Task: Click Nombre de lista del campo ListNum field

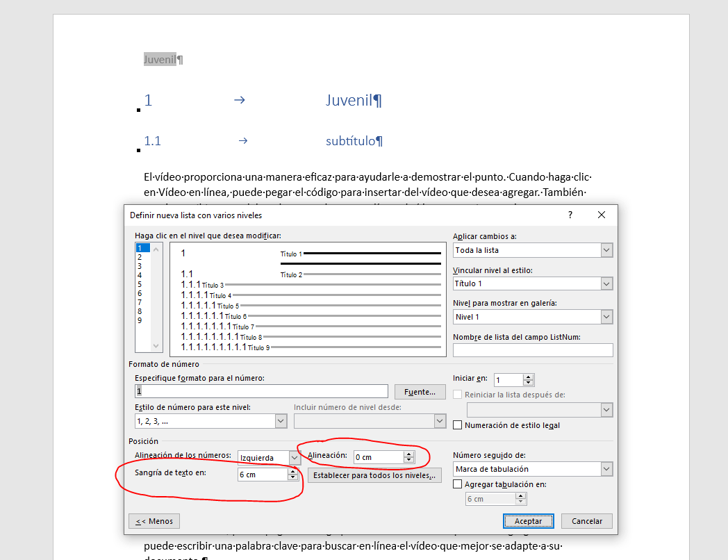Action: pos(533,350)
